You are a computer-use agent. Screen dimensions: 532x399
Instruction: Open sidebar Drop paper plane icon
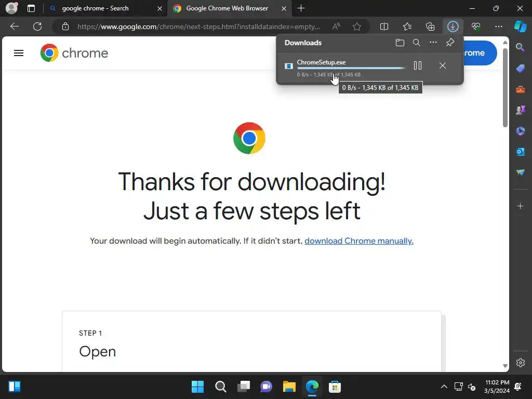(521, 172)
